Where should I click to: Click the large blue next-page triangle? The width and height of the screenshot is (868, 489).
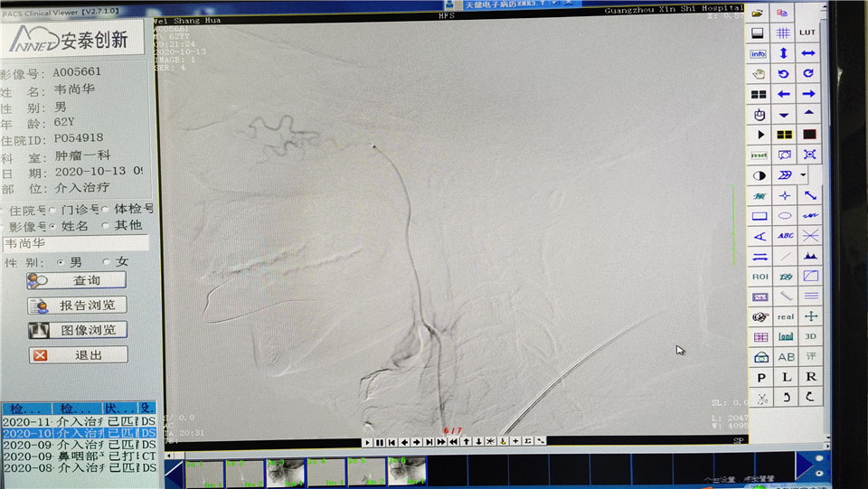(x=805, y=465)
